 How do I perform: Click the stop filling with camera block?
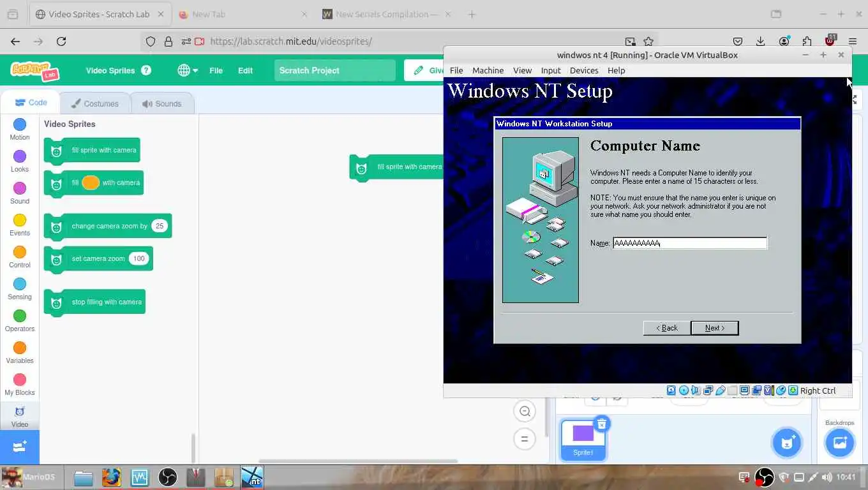coord(94,302)
